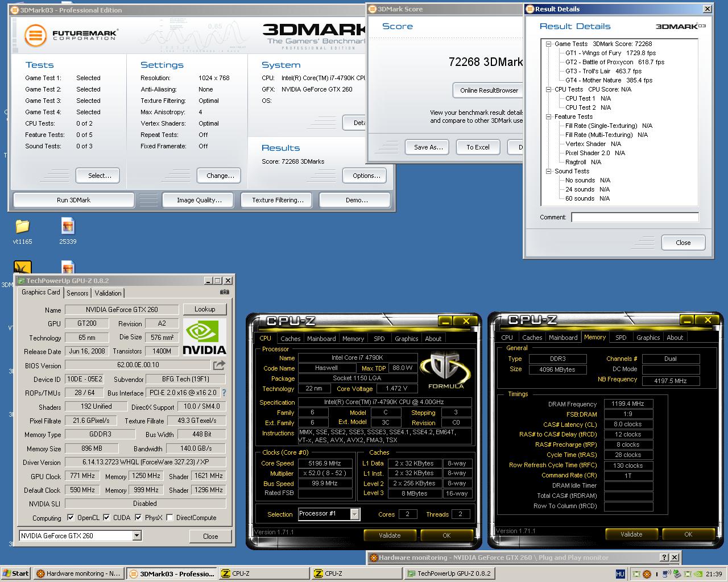The image size is (728, 582).
Task: Click the Image Quality... button
Action: [x=199, y=200]
